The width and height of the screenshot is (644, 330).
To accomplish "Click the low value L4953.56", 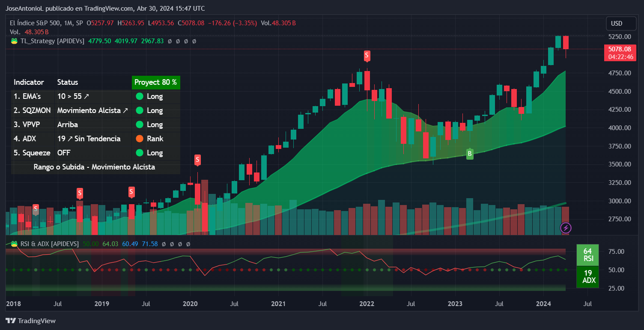I will 161,23.
